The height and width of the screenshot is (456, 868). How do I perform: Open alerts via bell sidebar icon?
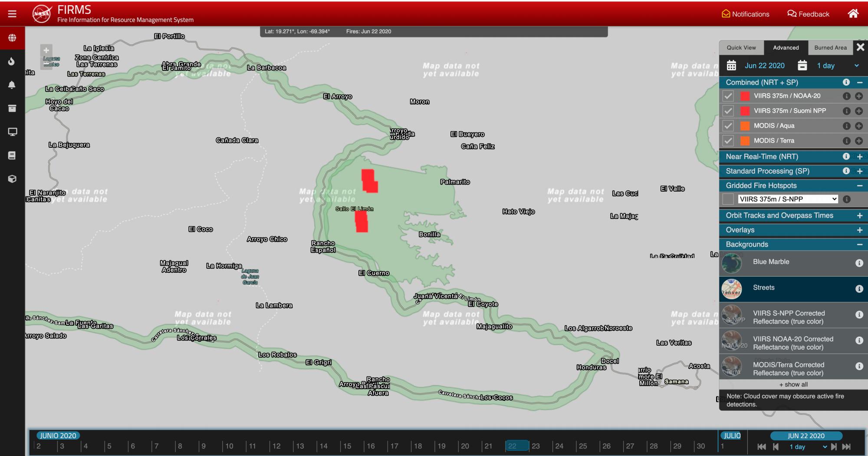(12, 85)
